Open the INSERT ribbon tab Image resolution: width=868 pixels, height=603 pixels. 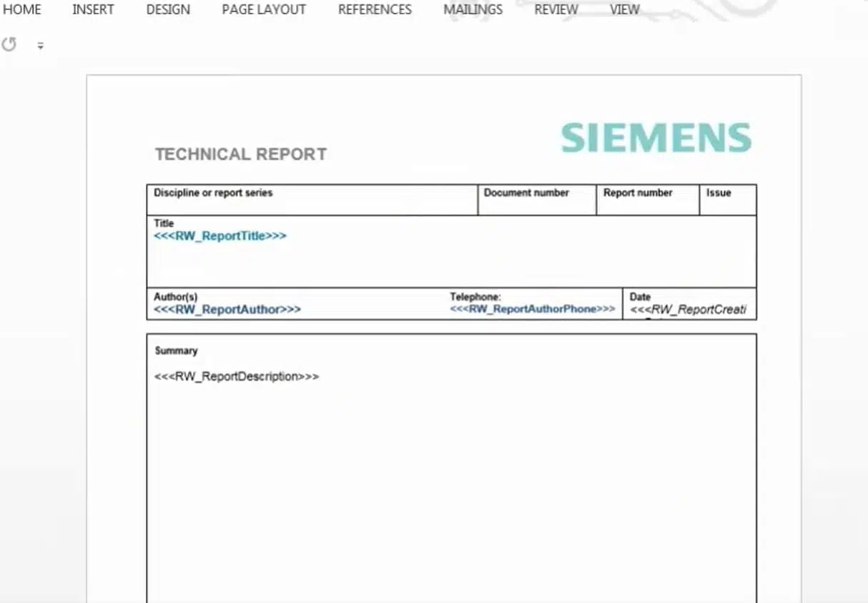[x=93, y=9]
